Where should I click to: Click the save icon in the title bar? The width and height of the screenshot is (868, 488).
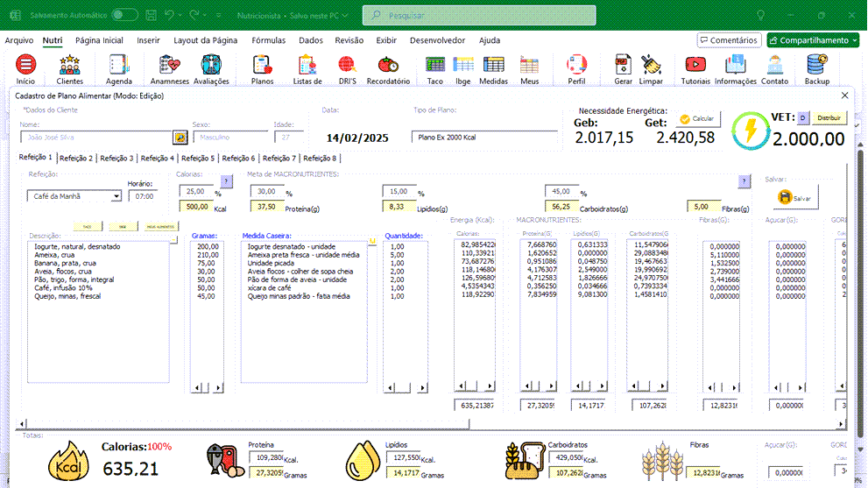151,15
